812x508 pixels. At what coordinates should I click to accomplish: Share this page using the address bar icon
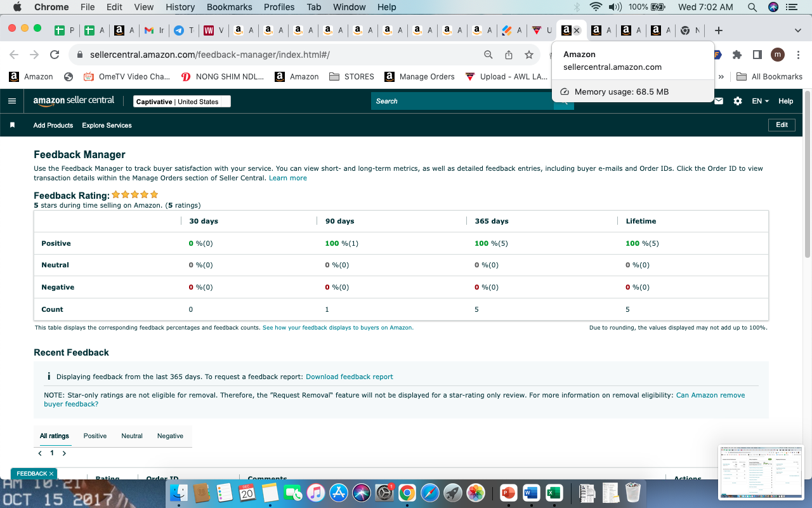pos(509,55)
